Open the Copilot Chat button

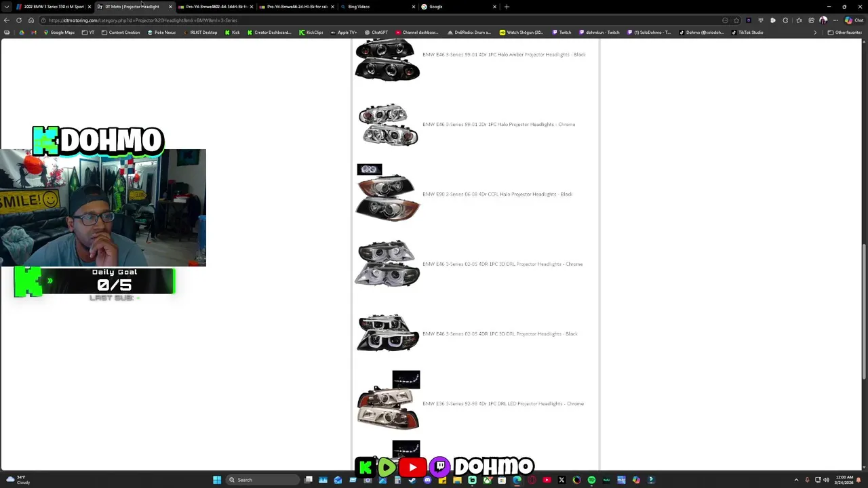tap(853, 20)
